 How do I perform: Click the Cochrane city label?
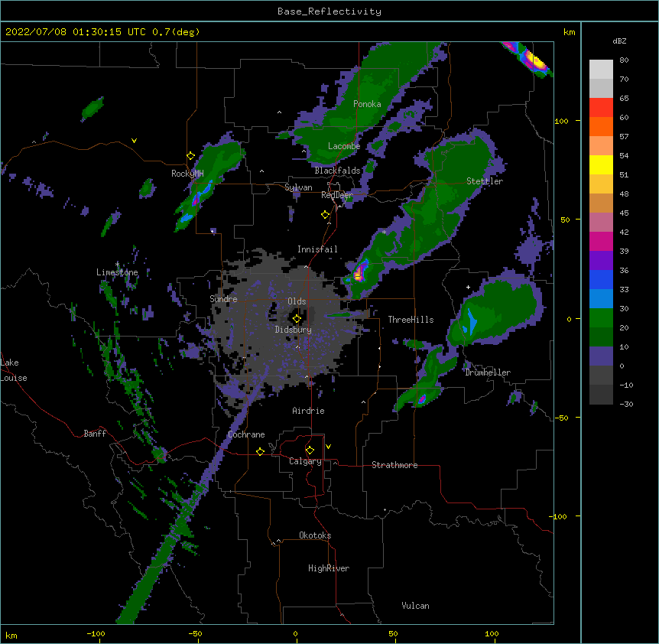coord(246,434)
